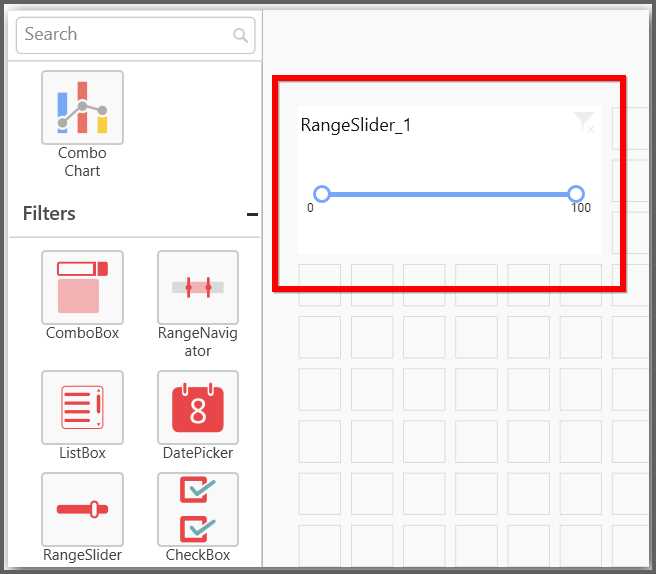Click the magnifier search icon

point(240,36)
